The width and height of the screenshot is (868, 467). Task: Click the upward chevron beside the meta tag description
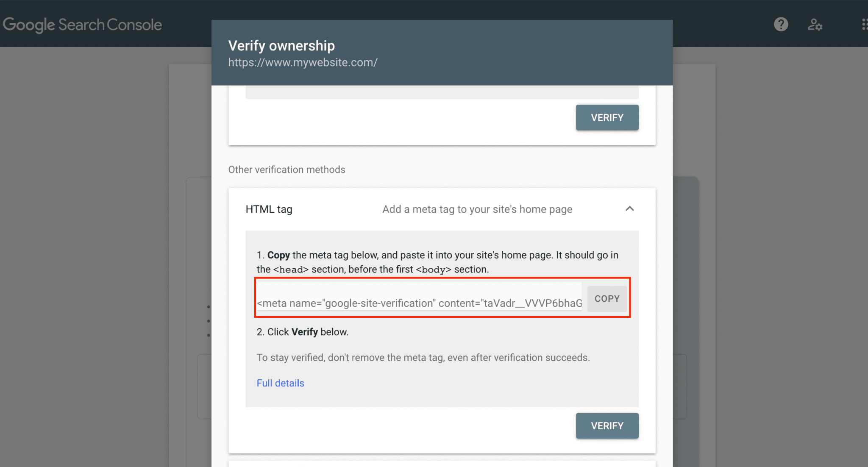[630, 208]
